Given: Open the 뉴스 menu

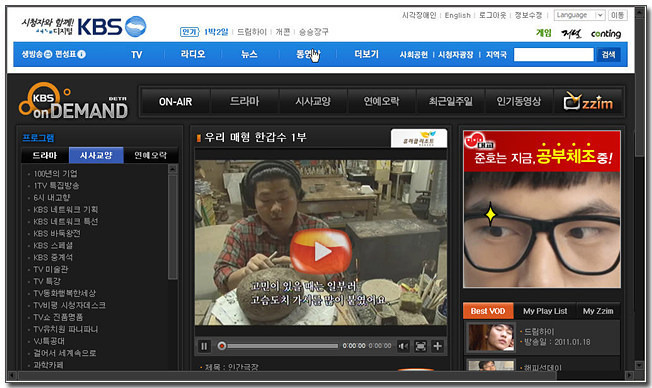Looking at the screenshot, I should (249, 54).
